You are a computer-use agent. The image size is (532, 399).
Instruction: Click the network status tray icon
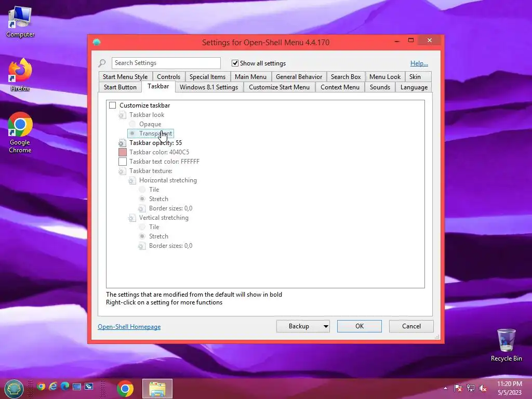(x=471, y=388)
